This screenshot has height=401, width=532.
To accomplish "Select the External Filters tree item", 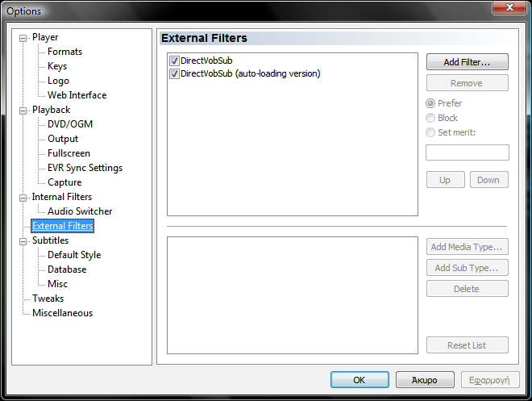I will coord(62,226).
